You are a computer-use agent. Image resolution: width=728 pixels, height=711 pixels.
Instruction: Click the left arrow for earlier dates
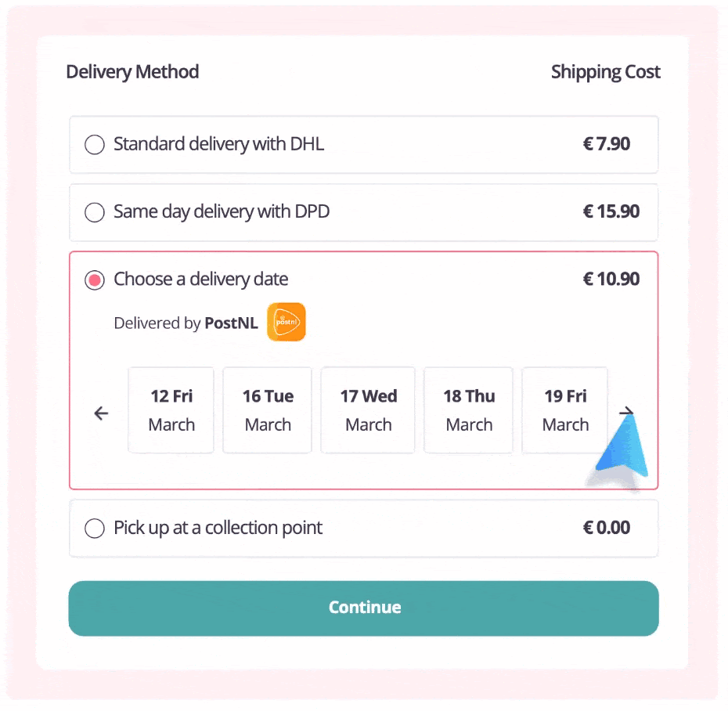tap(101, 413)
